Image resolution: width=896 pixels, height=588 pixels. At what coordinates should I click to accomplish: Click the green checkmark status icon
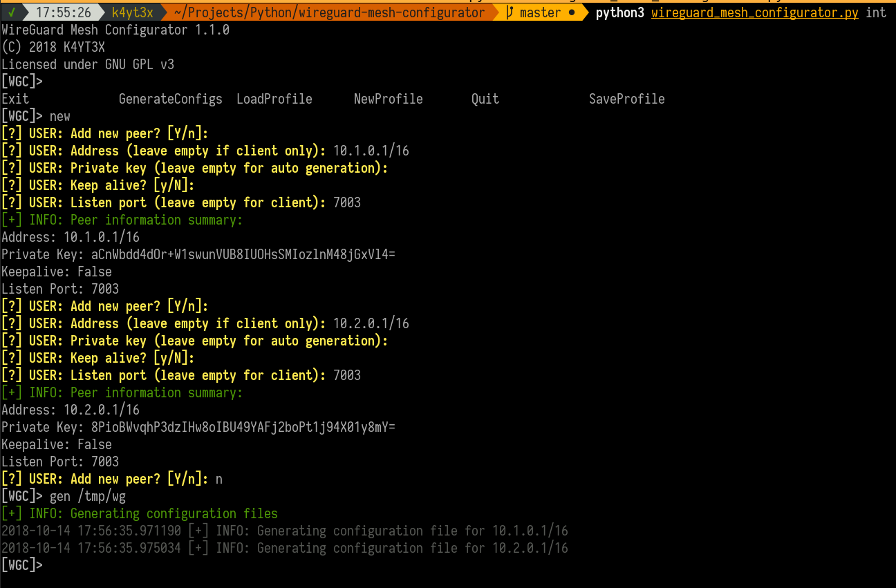12,12
